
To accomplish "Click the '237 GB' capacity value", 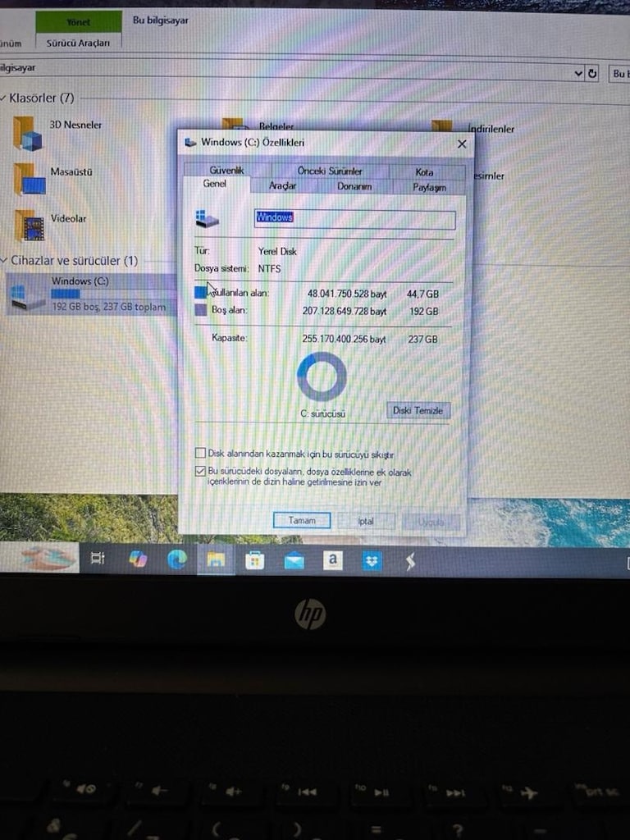I will [422, 339].
